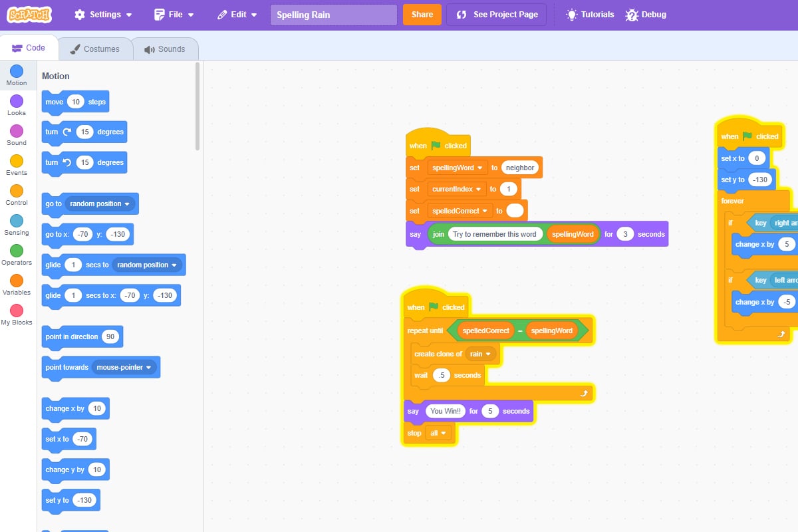Click the repeat until loop arrow icon

(x=584, y=394)
